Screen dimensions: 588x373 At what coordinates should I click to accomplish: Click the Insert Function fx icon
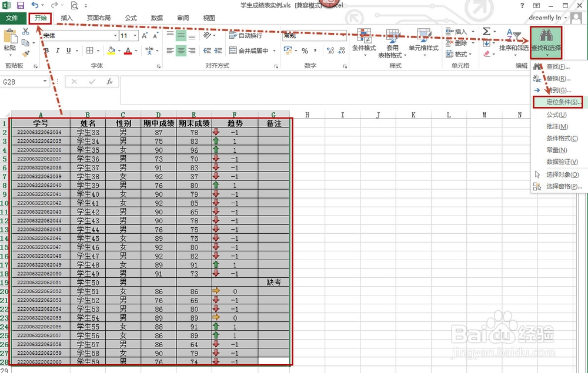pyautogui.click(x=110, y=82)
